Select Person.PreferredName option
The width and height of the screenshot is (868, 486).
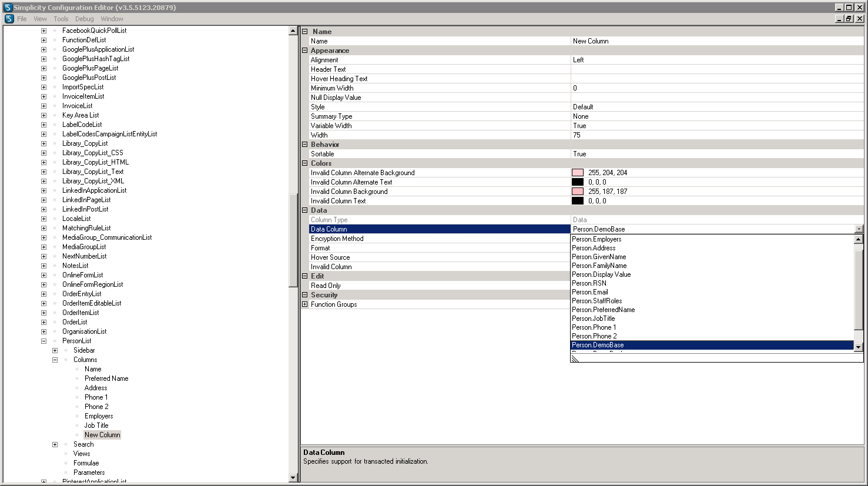pos(712,310)
